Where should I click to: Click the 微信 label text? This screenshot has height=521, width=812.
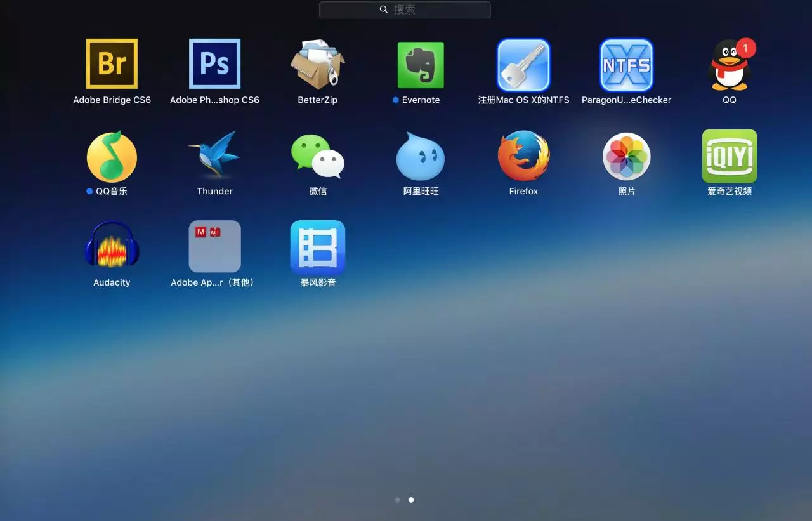(x=318, y=191)
